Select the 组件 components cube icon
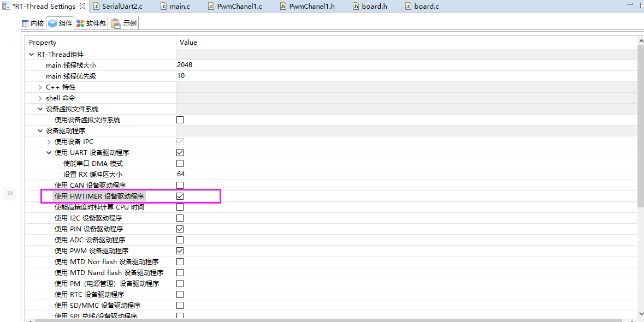 click(52, 23)
